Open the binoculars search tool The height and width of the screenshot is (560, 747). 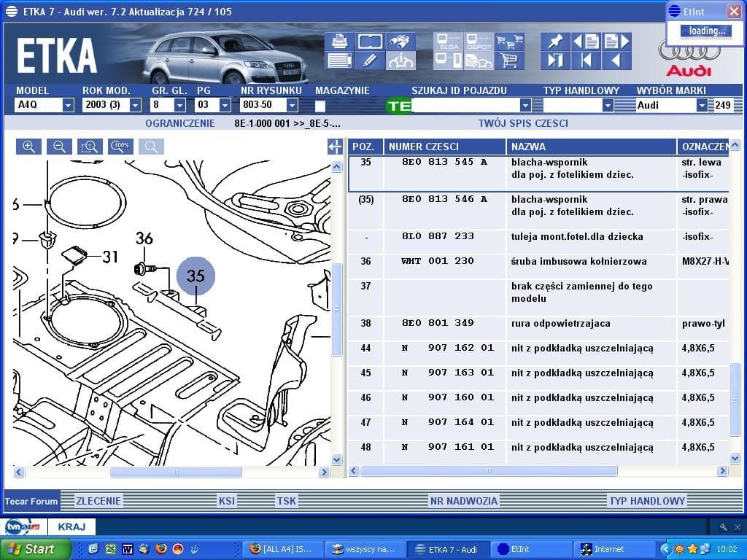[x=400, y=42]
